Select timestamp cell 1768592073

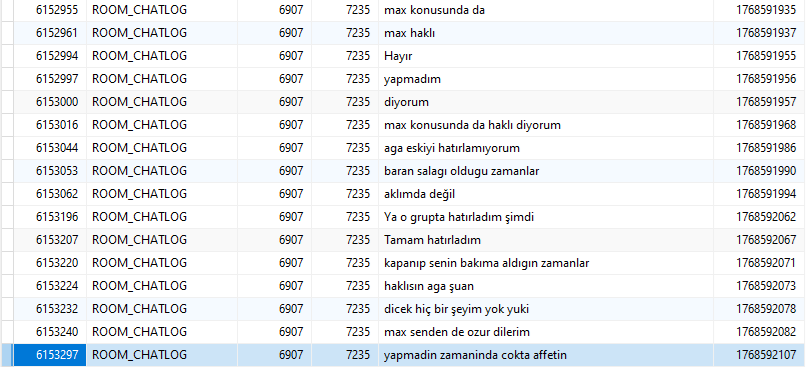[x=759, y=286]
